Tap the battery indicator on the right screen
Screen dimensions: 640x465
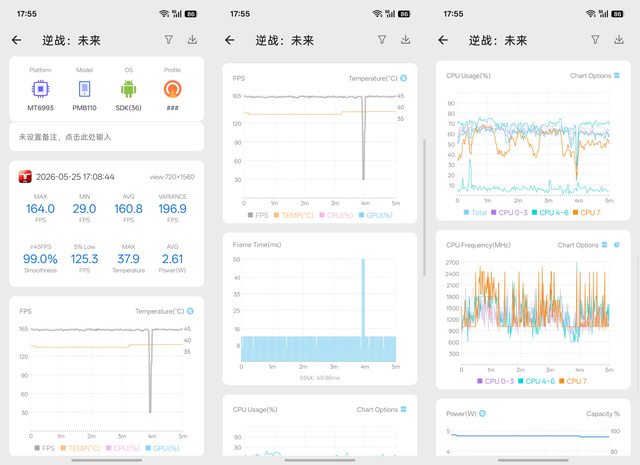tap(617, 14)
